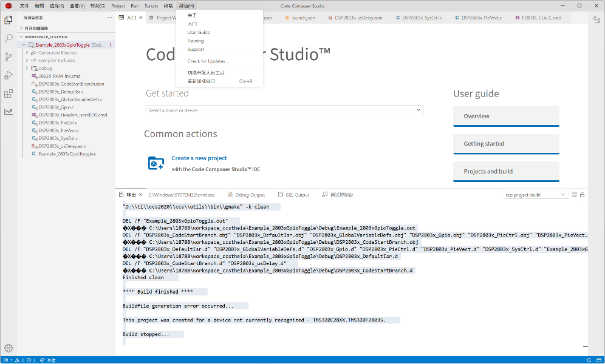Click the Overview user guide button

coord(506,116)
